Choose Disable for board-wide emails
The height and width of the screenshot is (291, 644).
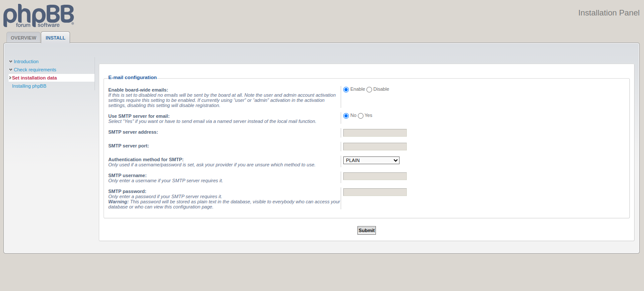click(369, 89)
